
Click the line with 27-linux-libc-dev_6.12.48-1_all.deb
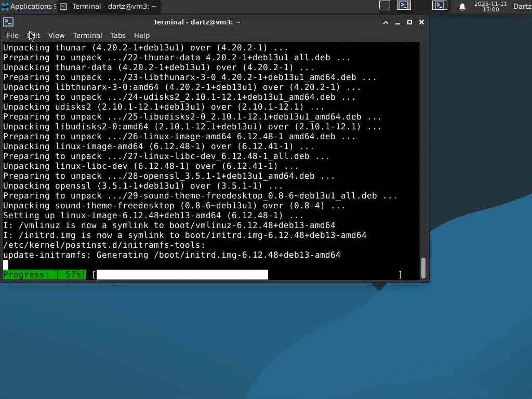tap(166, 156)
